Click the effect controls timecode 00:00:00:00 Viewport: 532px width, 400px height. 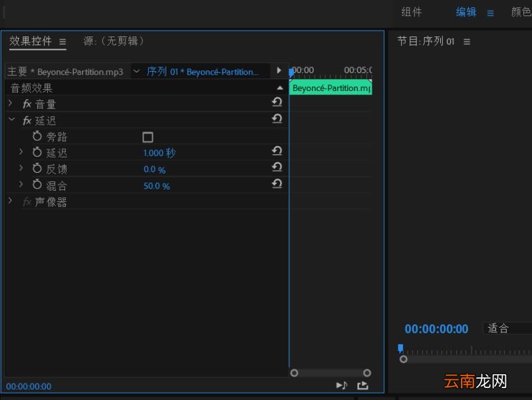pos(29,387)
